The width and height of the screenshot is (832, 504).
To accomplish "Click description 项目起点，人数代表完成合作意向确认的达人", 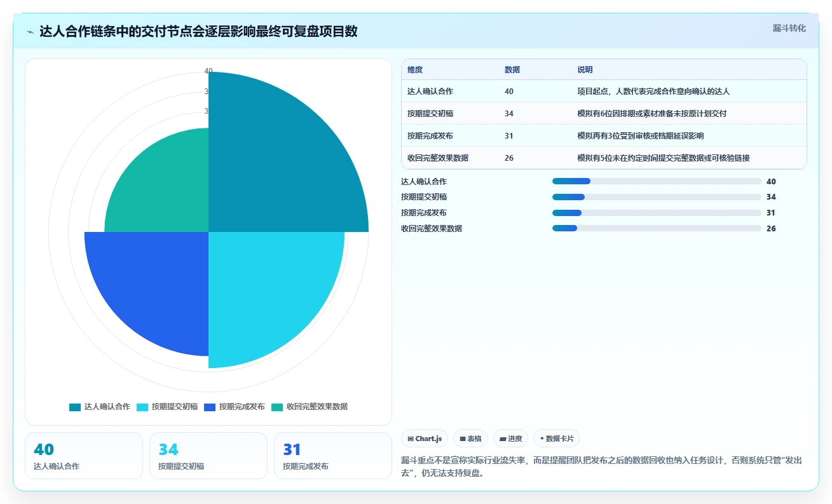I will (653, 92).
